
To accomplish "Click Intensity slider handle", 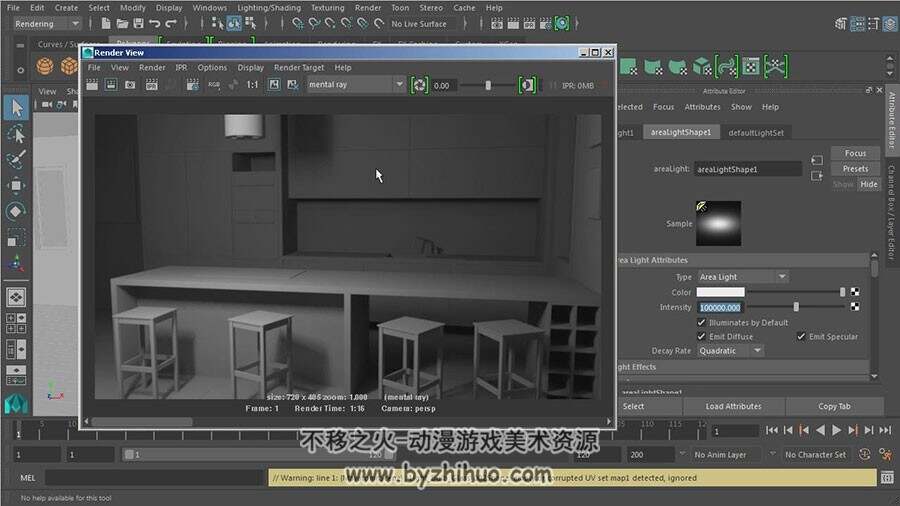I will pos(796,308).
